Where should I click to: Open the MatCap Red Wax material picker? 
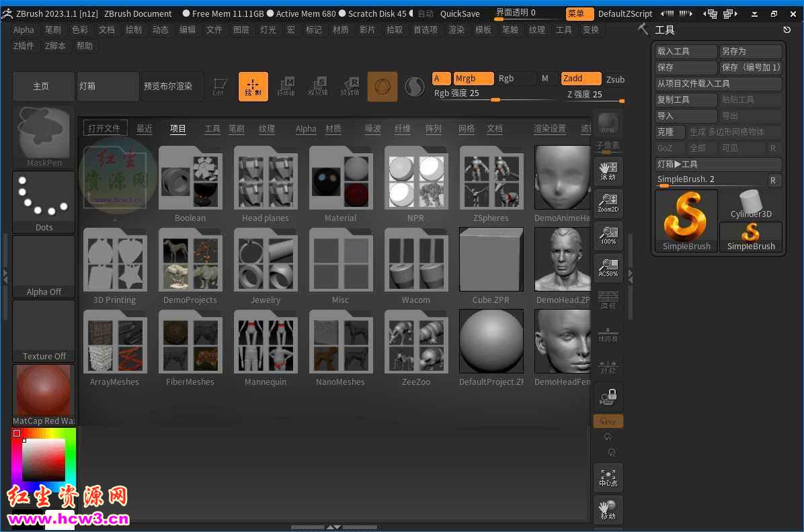coord(44,395)
